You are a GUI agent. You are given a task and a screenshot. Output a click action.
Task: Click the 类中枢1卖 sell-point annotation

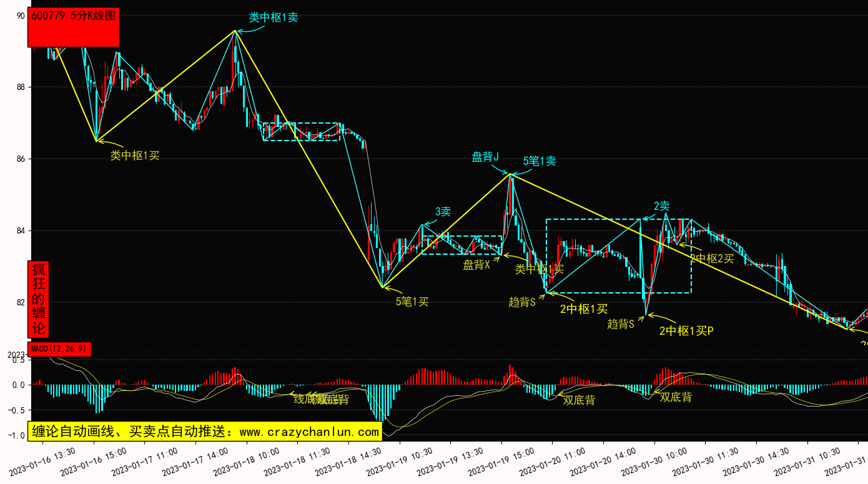[274, 17]
